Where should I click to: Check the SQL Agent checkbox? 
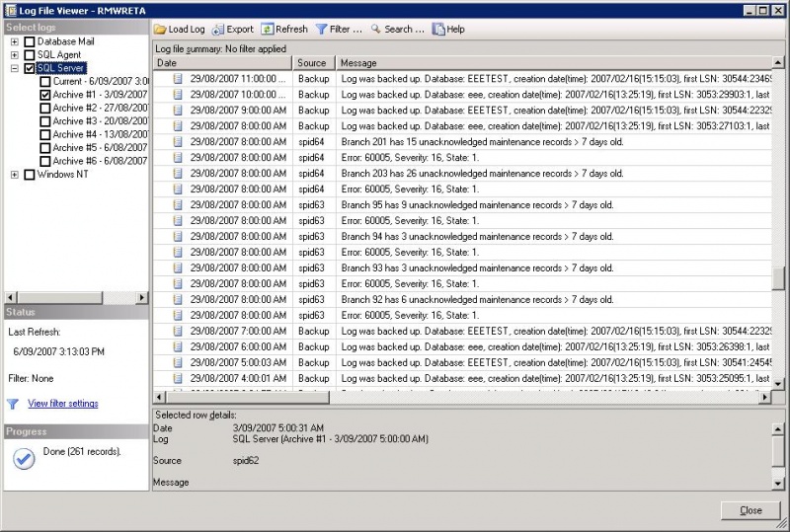tap(30, 55)
